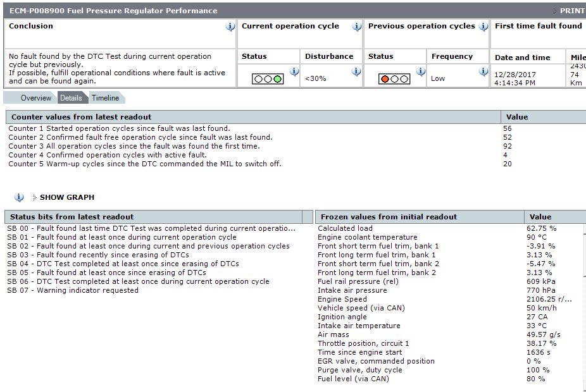Click info icon in the Low frequency cell
The width and height of the screenshot is (586, 392).
(x=483, y=72)
